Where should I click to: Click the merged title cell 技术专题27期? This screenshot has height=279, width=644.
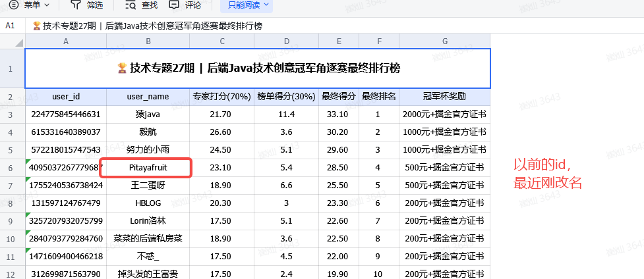pyautogui.click(x=258, y=68)
